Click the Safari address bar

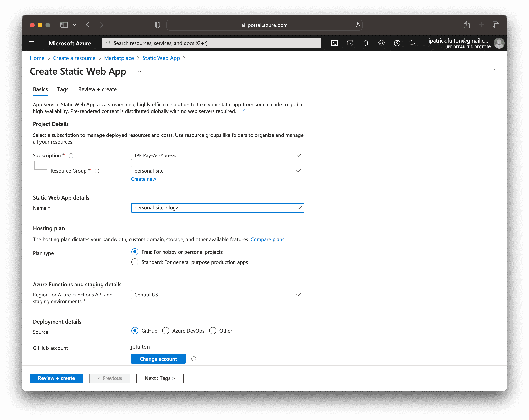coord(264,25)
